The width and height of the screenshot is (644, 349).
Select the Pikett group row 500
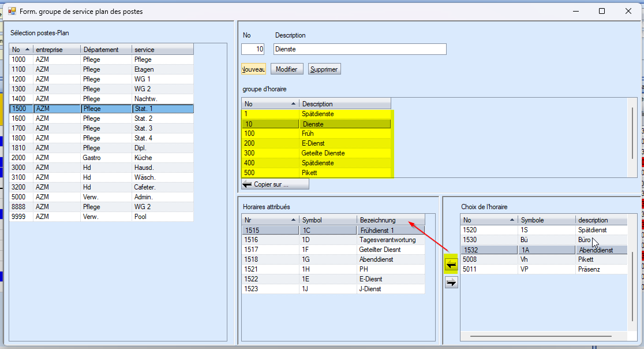(317, 173)
